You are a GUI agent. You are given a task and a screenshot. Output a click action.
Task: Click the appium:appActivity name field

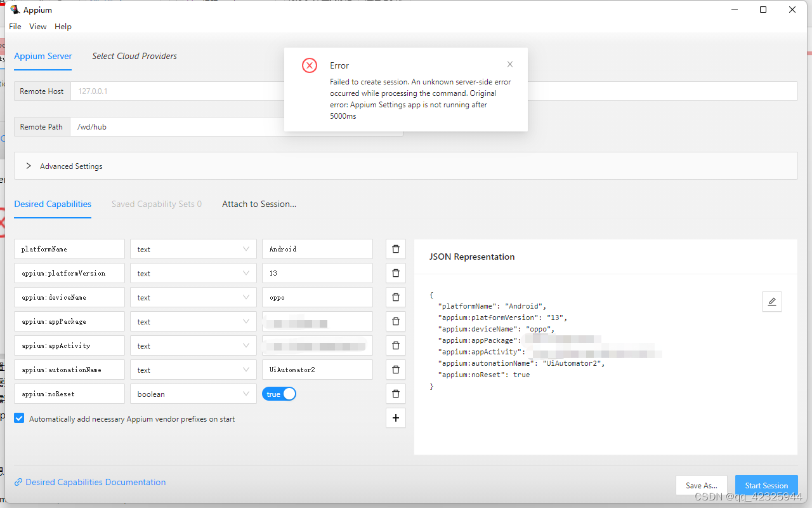69,345
